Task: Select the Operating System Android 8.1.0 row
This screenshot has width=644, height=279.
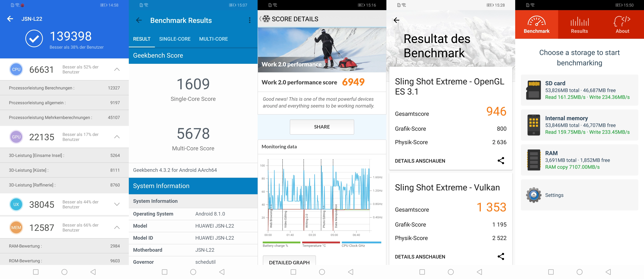Action: click(193, 214)
